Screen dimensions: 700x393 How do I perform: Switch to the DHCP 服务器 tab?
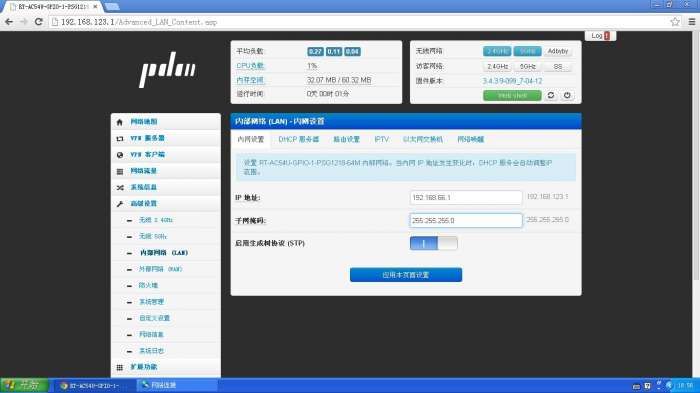(298, 139)
